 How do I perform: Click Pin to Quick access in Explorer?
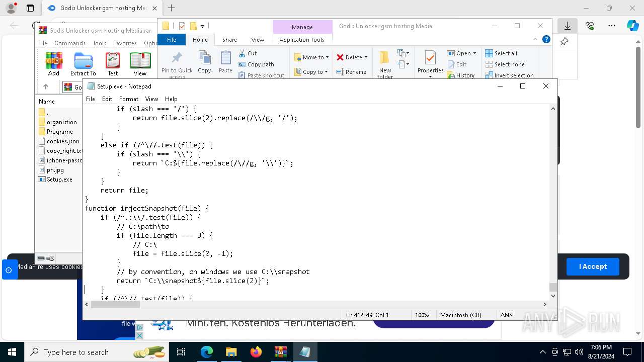coord(177,65)
